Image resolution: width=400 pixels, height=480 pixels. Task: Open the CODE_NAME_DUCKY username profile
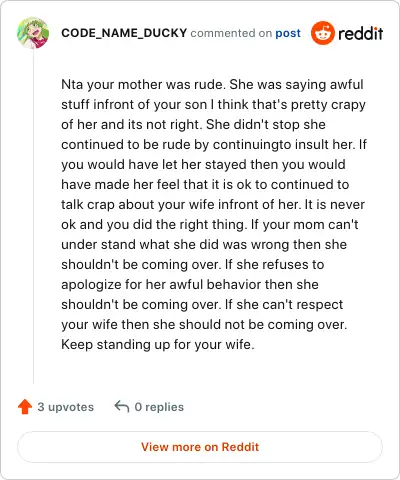pos(124,33)
